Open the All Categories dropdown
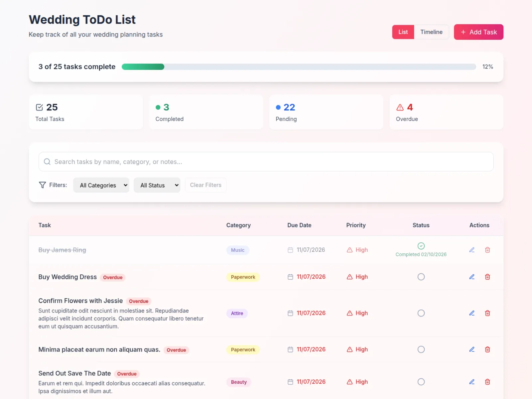This screenshot has width=532, height=399. (x=101, y=185)
